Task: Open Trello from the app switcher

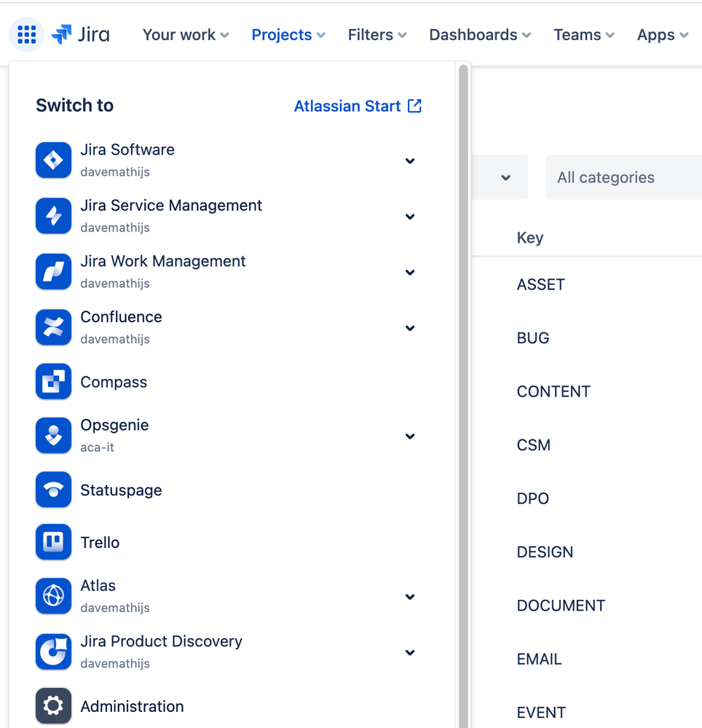Action: (100, 542)
